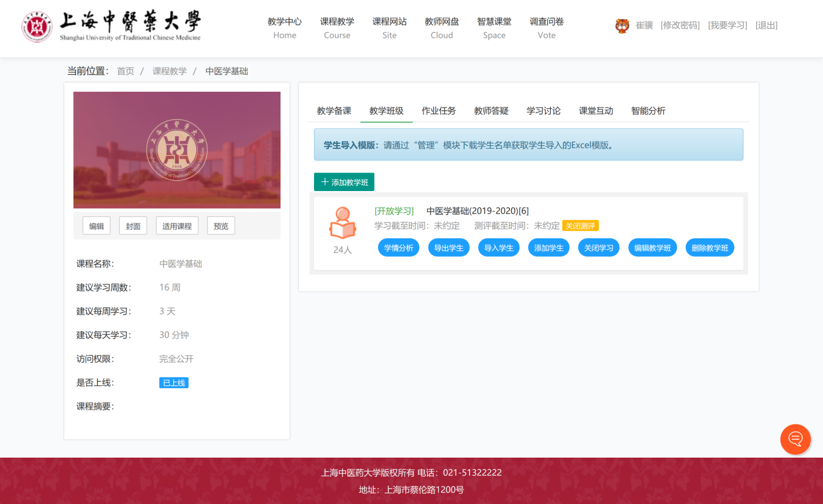Click 首页 in the breadcrumb
Image resolution: width=823 pixels, height=504 pixels.
click(x=125, y=71)
